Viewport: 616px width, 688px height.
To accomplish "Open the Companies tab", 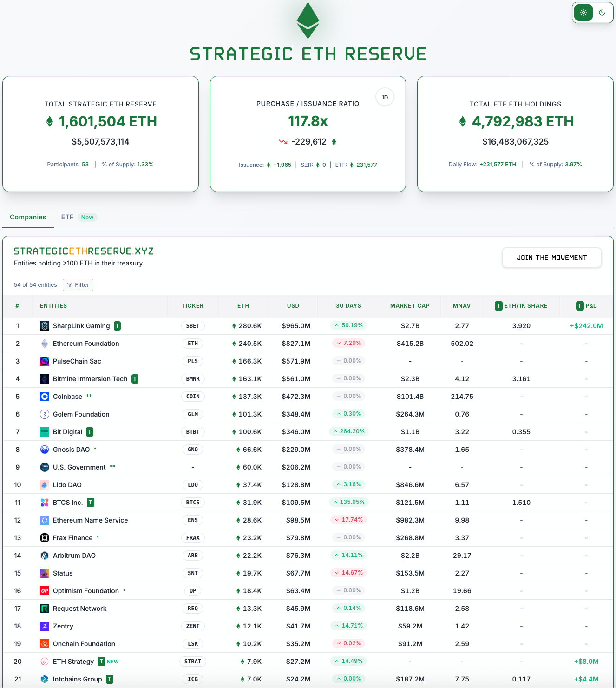I will click(x=28, y=217).
